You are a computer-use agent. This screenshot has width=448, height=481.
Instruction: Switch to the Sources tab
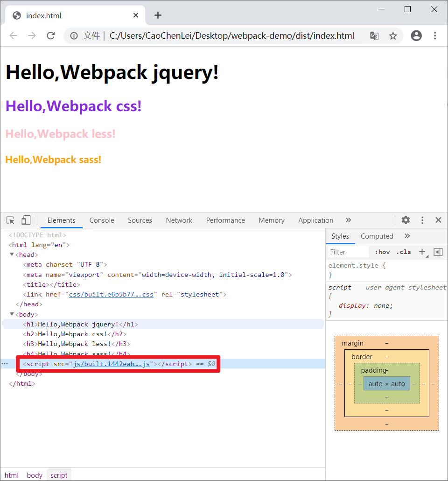click(140, 220)
